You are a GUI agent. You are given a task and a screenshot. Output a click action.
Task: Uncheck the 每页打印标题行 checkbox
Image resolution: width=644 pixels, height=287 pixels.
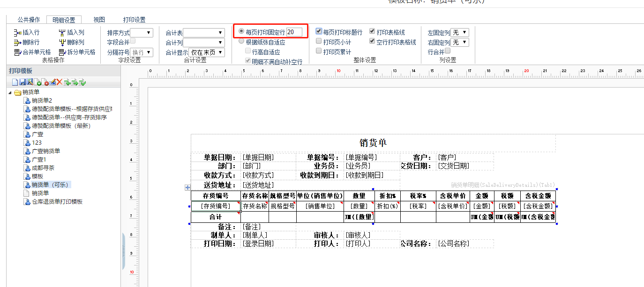click(319, 32)
